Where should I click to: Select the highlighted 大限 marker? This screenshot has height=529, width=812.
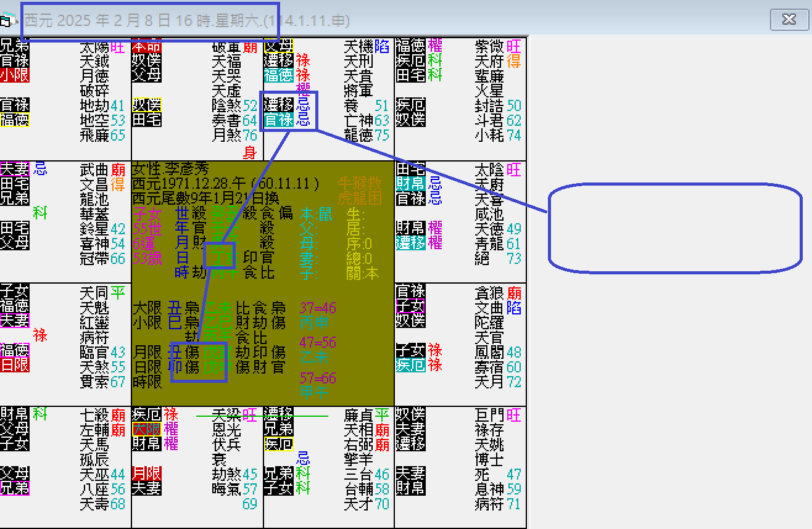pos(147,427)
